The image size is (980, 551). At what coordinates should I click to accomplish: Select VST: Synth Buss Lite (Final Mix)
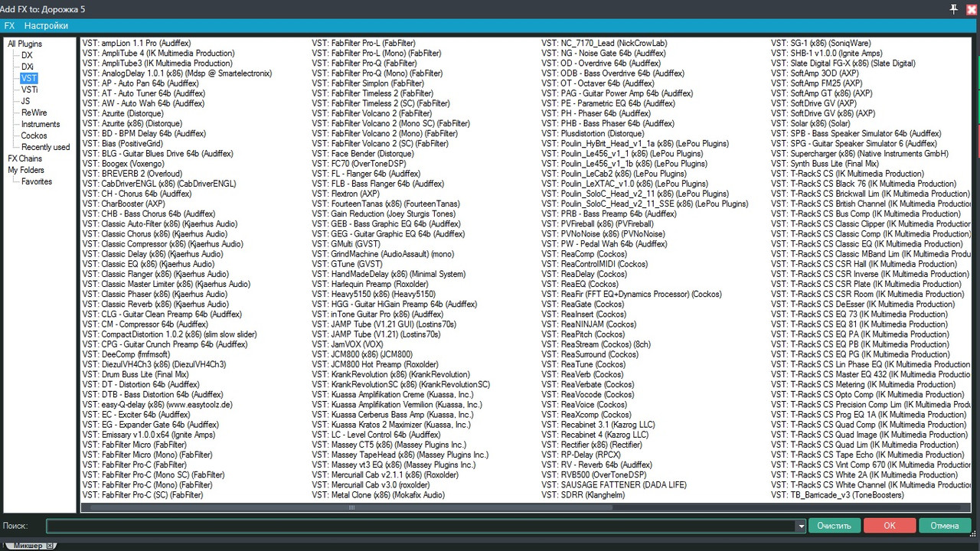point(825,164)
